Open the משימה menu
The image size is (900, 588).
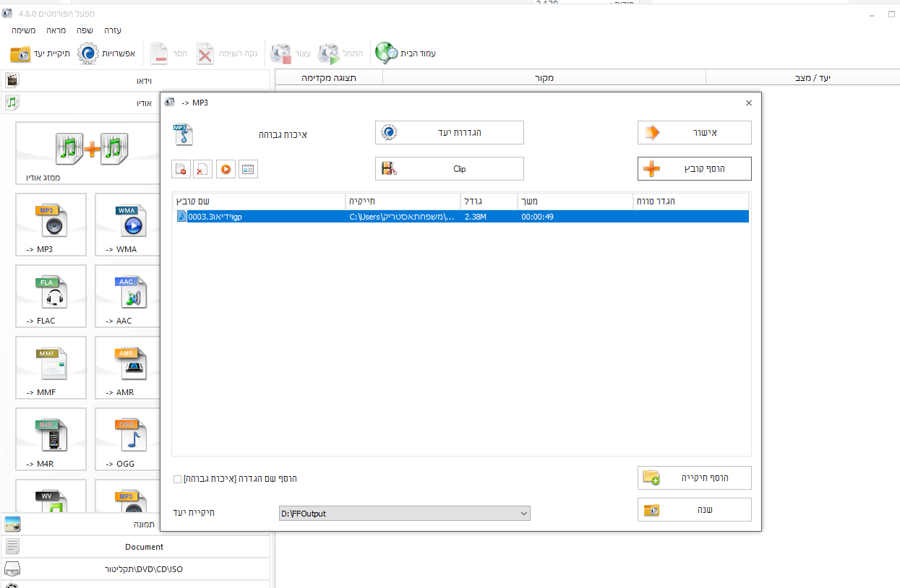(24, 30)
